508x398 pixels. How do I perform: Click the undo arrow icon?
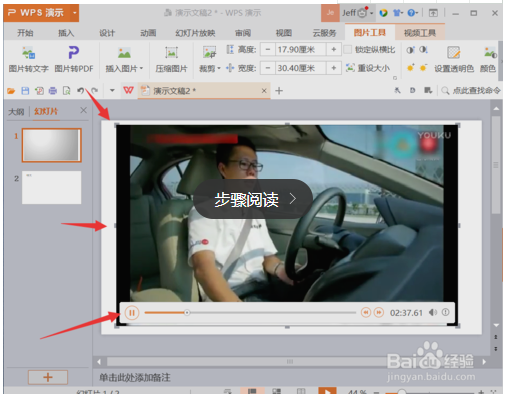[x=80, y=90]
